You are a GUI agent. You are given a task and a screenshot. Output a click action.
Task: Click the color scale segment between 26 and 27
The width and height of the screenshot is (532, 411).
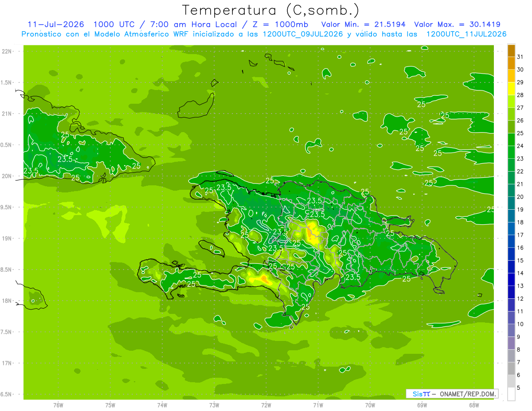(x=511, y=114)
